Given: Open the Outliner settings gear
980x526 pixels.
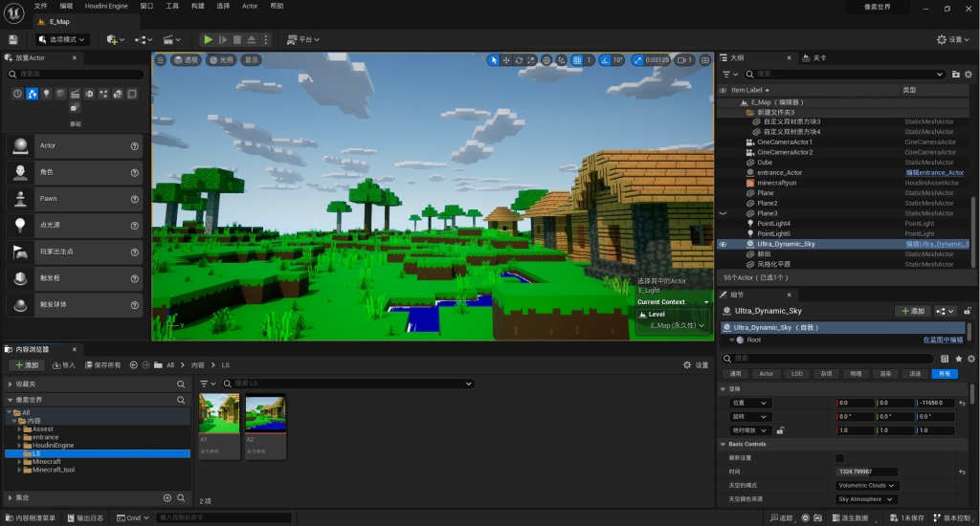Looking at the screenshot, I should [969, 74].
